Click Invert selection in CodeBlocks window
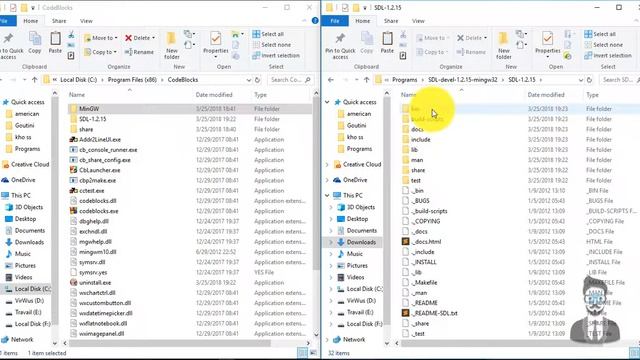 pyautogui.click(x=276, y=55)
